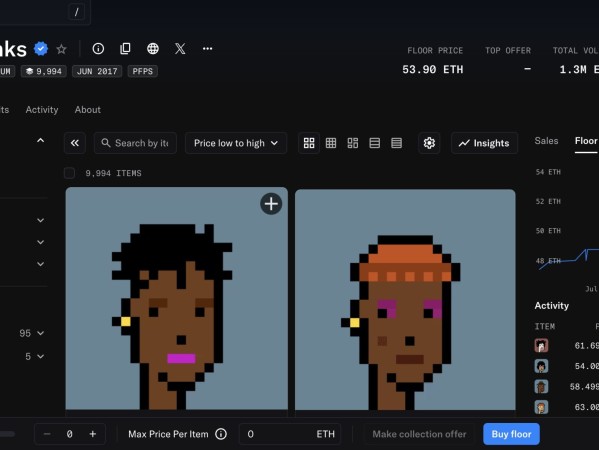Click the Max Price Per Item label
The image size is (599, 450).
168,434
